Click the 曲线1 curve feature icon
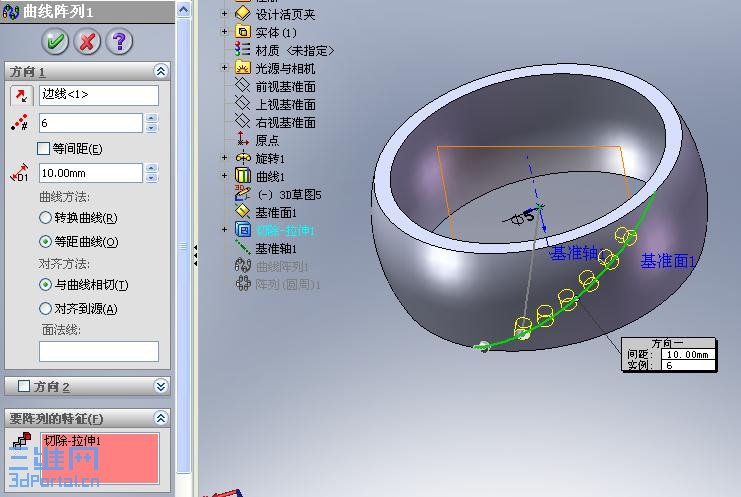This screenshot has width=741, height=497. pyautogui.click(x=242, y=175)
